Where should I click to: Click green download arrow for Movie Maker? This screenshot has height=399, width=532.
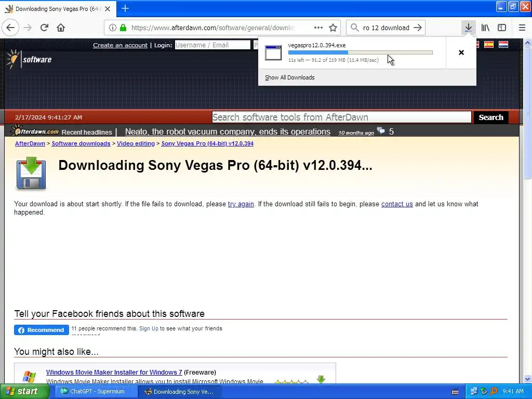[321, 379]
